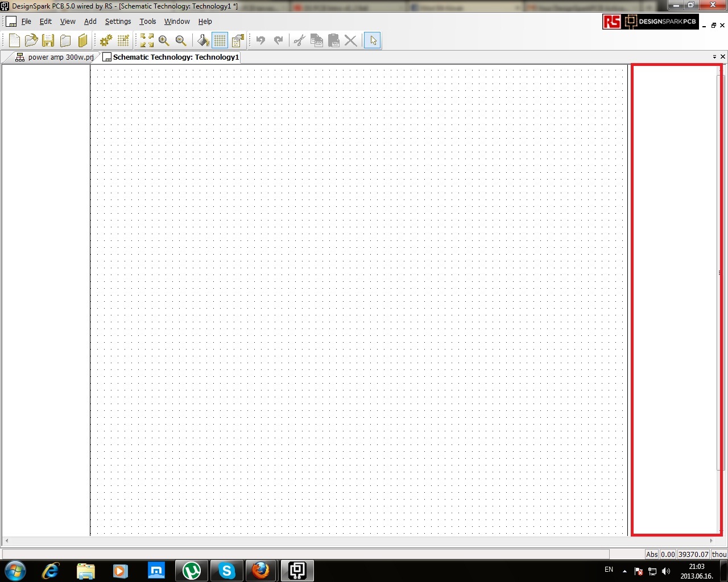Open Windows Explorer from the taskbar
The width and height of the screenshot is (728, 582).
86,571
